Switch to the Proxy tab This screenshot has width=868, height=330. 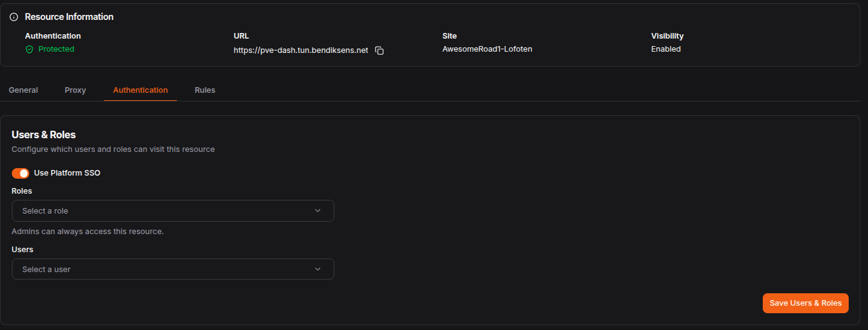[75, 90]
